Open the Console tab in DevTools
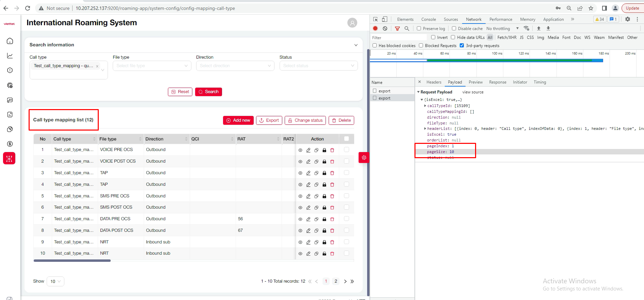 428,19
